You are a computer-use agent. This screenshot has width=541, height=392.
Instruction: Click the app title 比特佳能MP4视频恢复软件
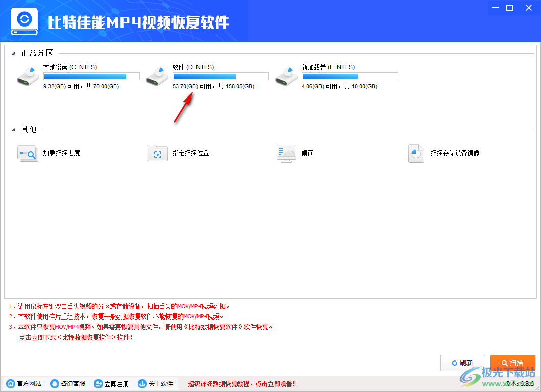click(x=138, y=23)
